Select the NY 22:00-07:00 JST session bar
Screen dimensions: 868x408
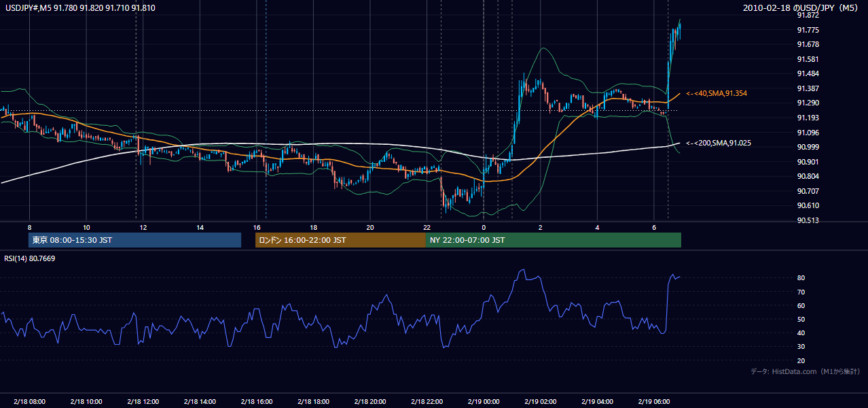(x=554, y=240)
